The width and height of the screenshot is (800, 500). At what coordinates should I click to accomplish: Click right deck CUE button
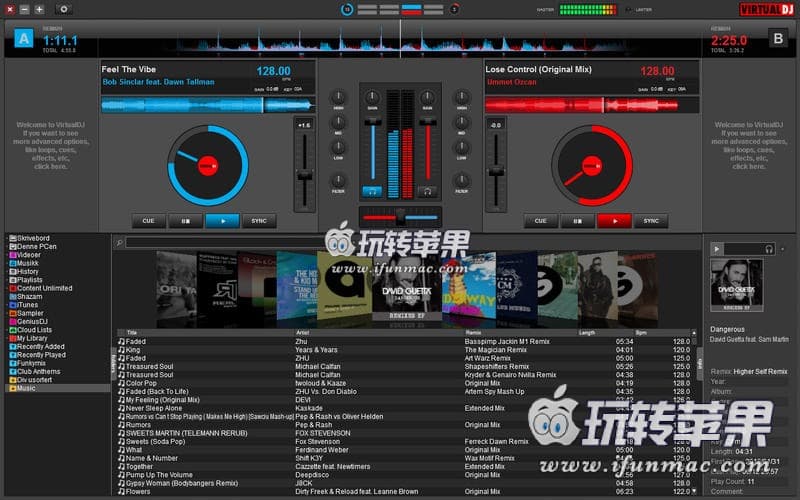tap(540, 221)
